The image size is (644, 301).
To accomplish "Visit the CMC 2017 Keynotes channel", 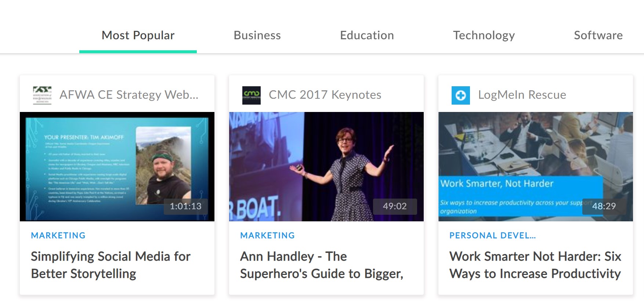I will tap(325, 95).
